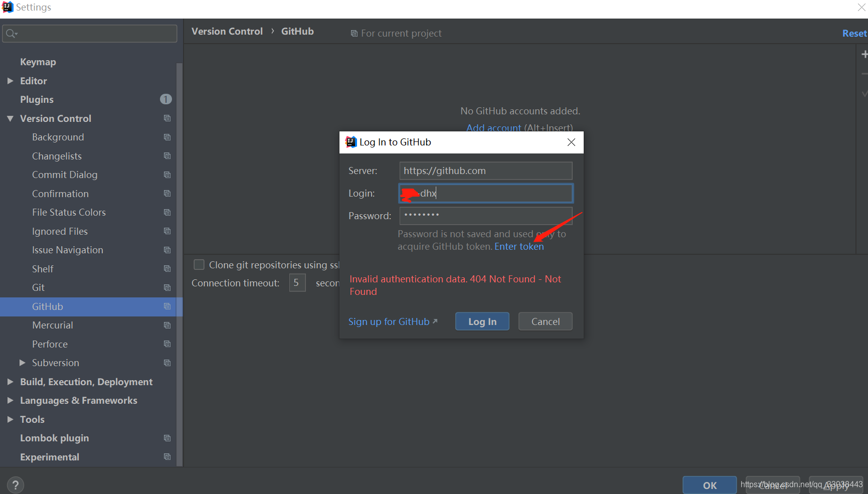Screen dimensions: 868x494
Task: Expand the Subversion node
Action: [x=22, y=363]
